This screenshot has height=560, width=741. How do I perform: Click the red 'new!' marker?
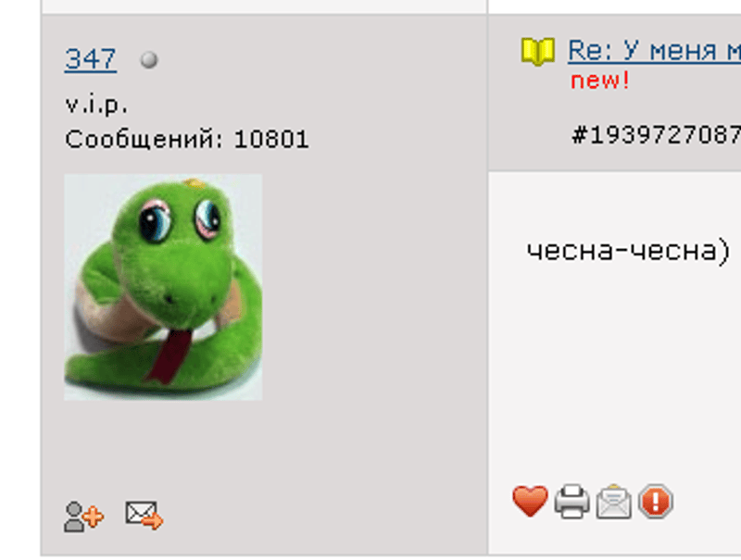pos(599,81)
